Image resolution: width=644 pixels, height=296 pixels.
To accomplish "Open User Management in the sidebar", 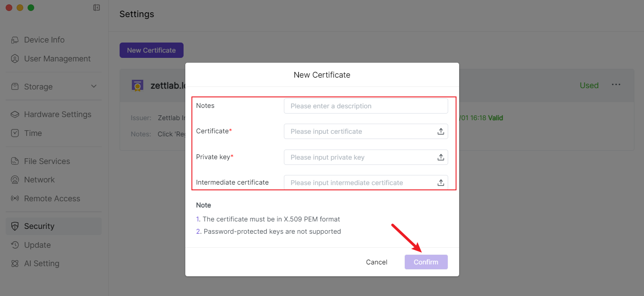I will (x=57, y=59).
